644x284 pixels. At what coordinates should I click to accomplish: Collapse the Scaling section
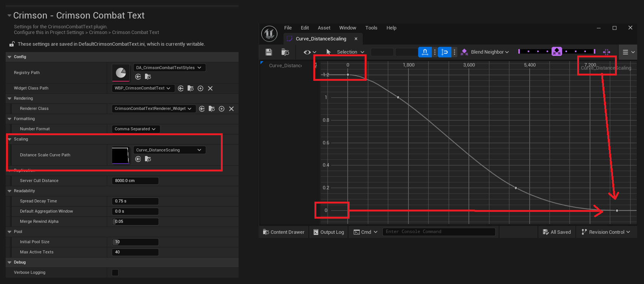click(9, 139)
